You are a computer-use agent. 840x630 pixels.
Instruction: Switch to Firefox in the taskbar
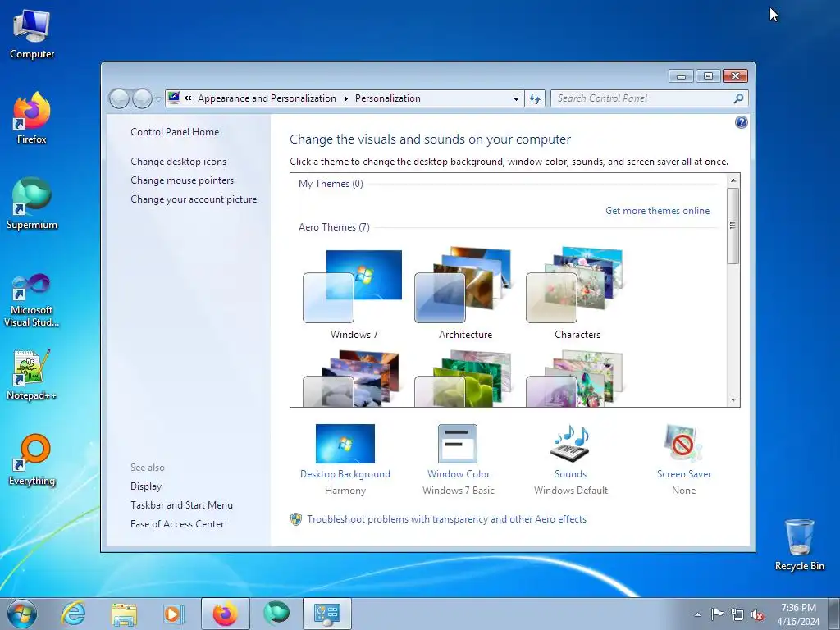tap(225, 614)
